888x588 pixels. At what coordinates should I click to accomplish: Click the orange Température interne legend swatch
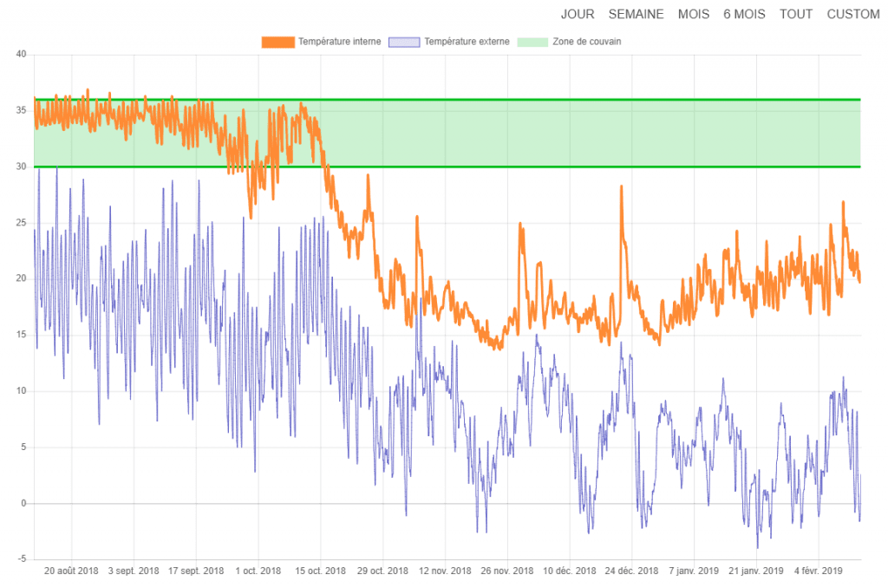point(278,42)
